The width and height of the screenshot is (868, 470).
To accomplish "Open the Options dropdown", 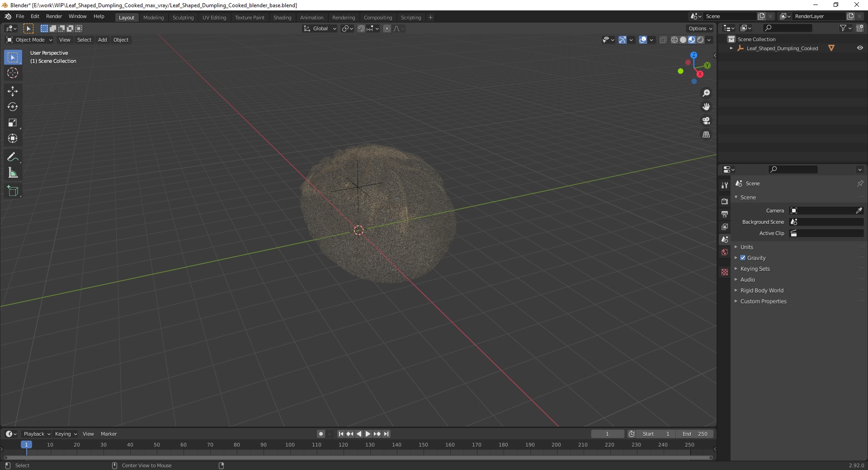I will point(700,28).
